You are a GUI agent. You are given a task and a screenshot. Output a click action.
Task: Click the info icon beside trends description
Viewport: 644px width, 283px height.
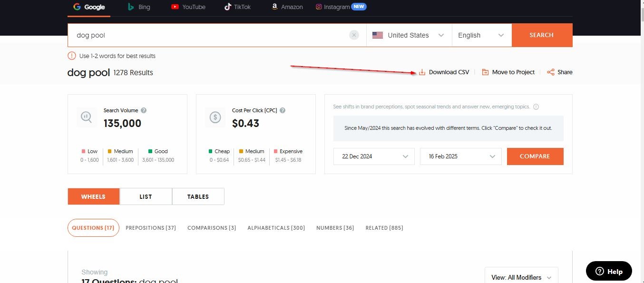coord(536,107)
